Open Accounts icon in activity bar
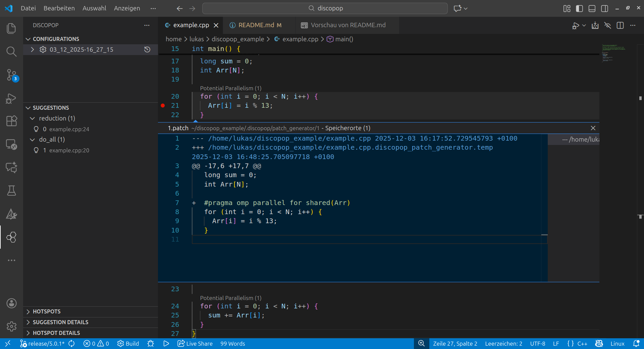Screen dimensions: 644x349 [x=11, y=303]
